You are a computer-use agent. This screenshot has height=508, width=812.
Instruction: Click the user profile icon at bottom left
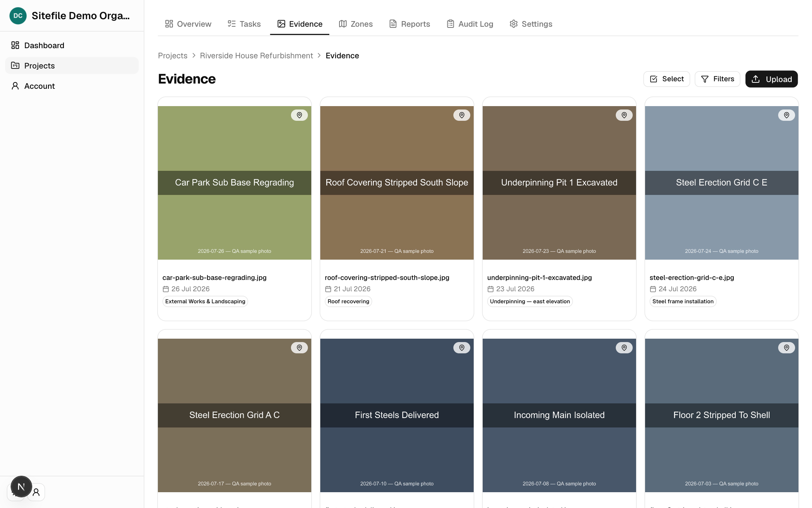(36, 492)
